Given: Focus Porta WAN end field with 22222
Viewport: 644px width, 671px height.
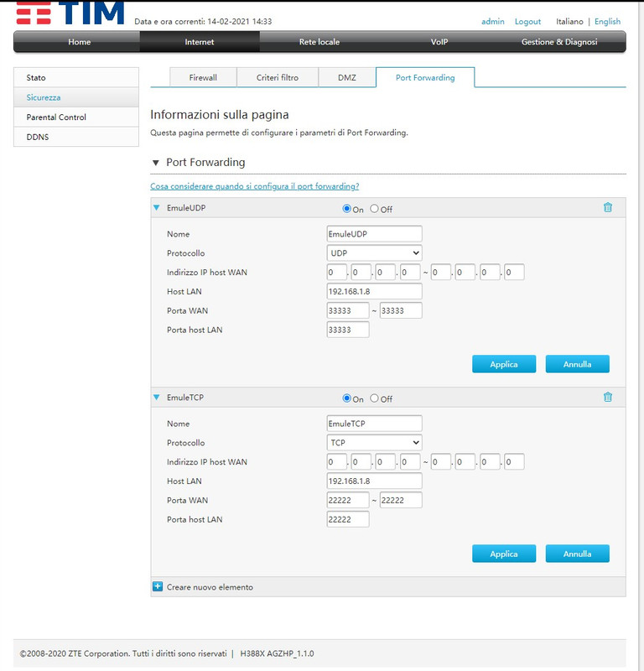Looking at the screenshot, I should click(401, 500).
